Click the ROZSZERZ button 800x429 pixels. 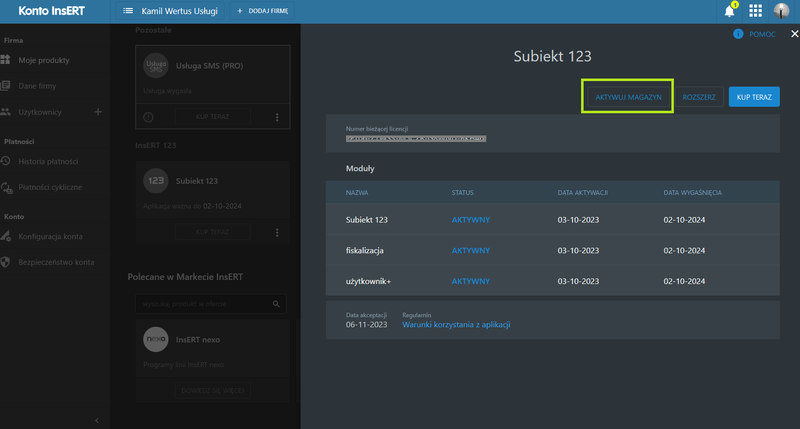coord(699,97)
